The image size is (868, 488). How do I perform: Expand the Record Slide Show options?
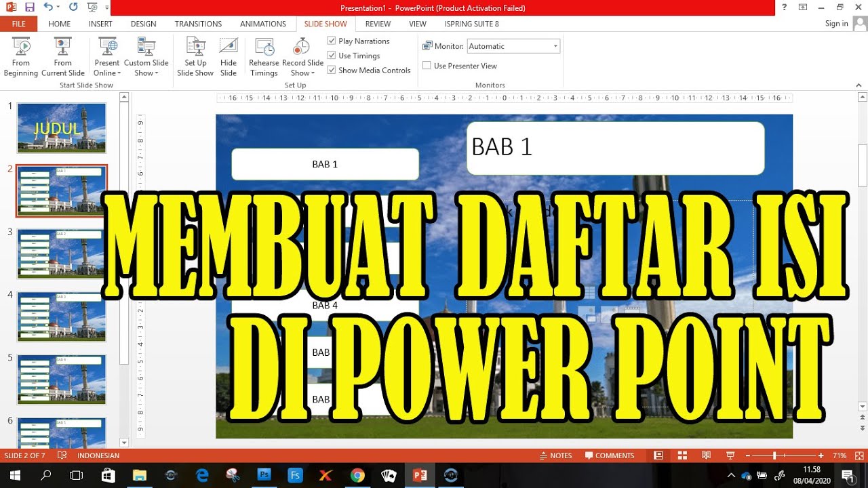[x=302, y=68]
